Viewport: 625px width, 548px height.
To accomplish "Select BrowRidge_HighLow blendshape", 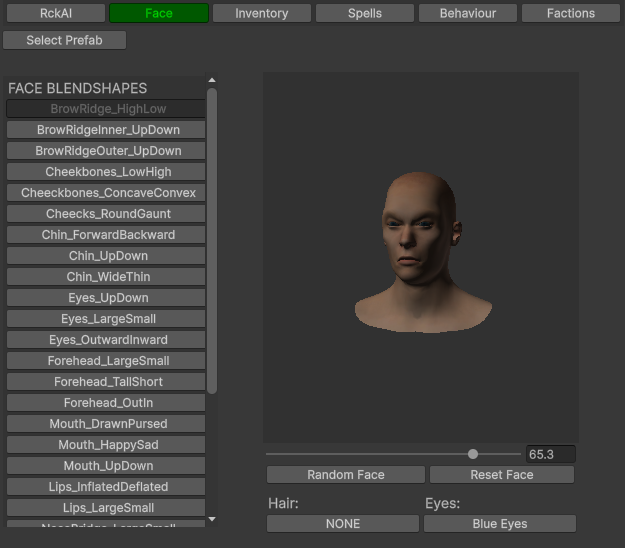I will (x=106, y=109).
